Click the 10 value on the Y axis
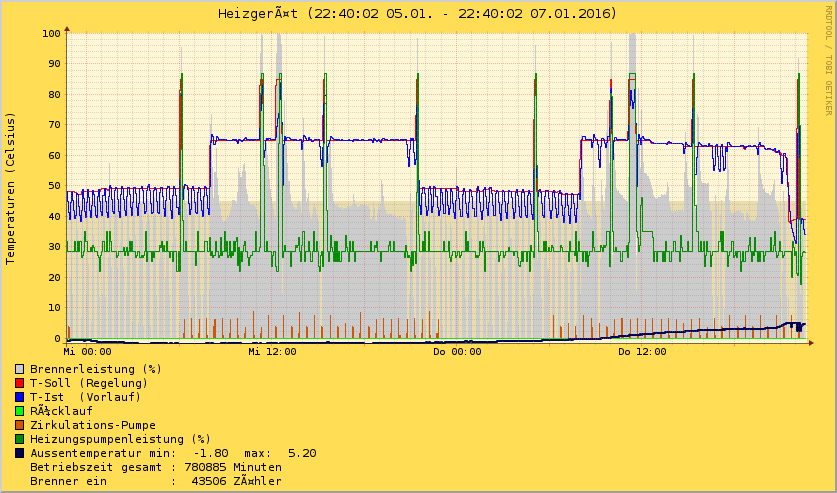Image resolution: width=837 pixels, height=493 pixels. pos(55,308)
